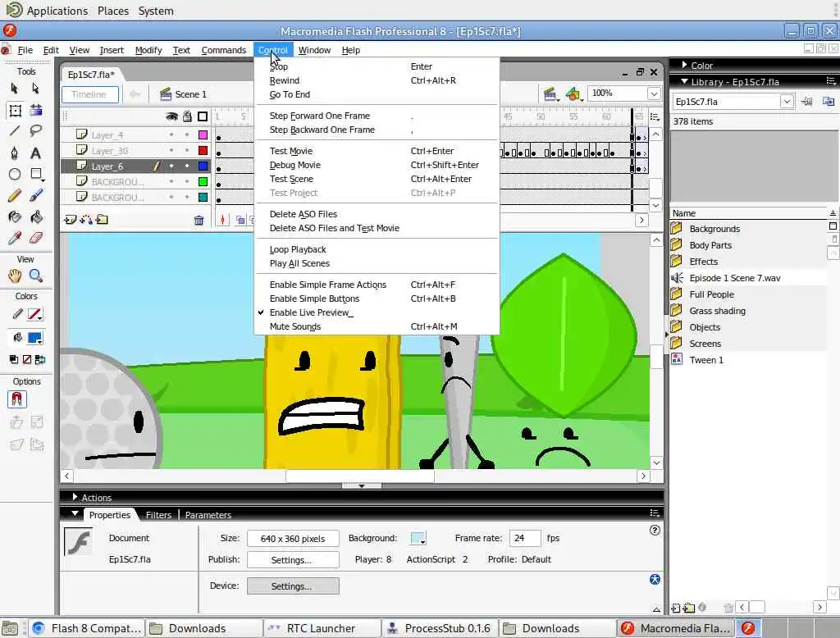Select the Brush tool

[x=35, y=195]
